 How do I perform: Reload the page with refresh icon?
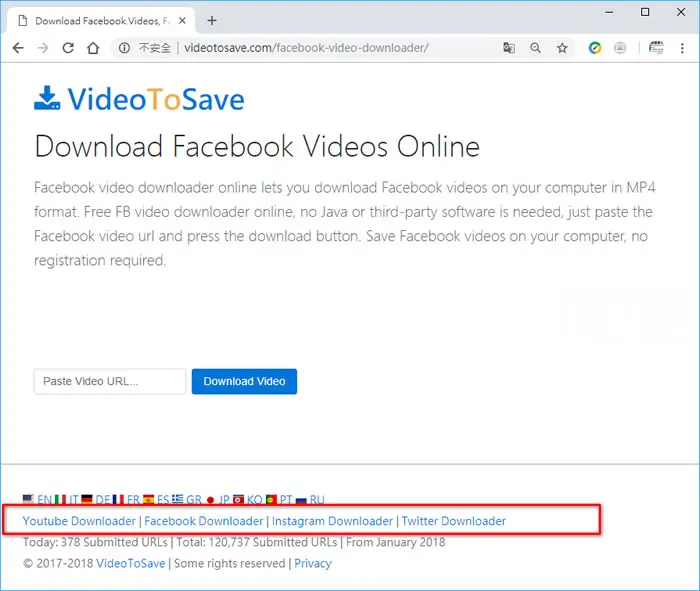[x=68, y=48]
